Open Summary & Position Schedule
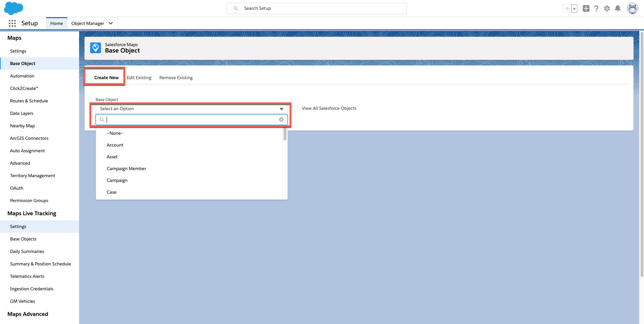 (x=39, y=264)
